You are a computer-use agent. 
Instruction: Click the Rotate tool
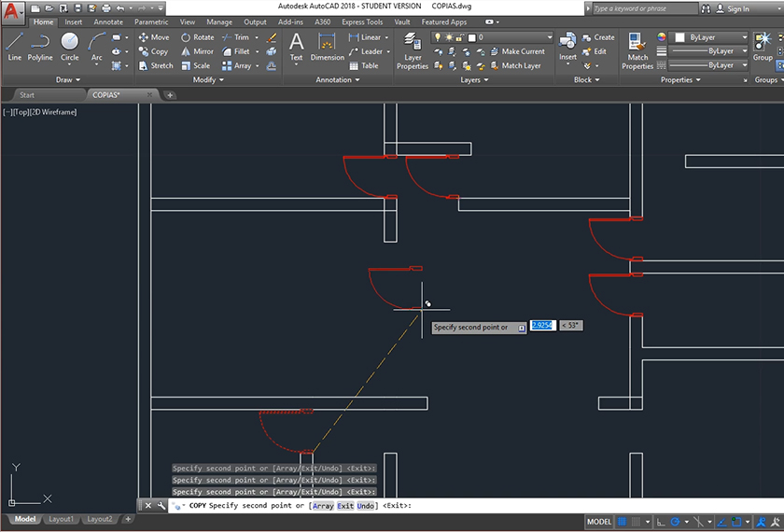point(196,37)
